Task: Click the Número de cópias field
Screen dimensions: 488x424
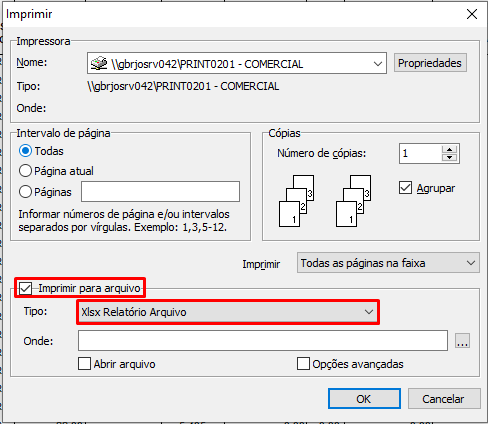Action: [420, 154]
